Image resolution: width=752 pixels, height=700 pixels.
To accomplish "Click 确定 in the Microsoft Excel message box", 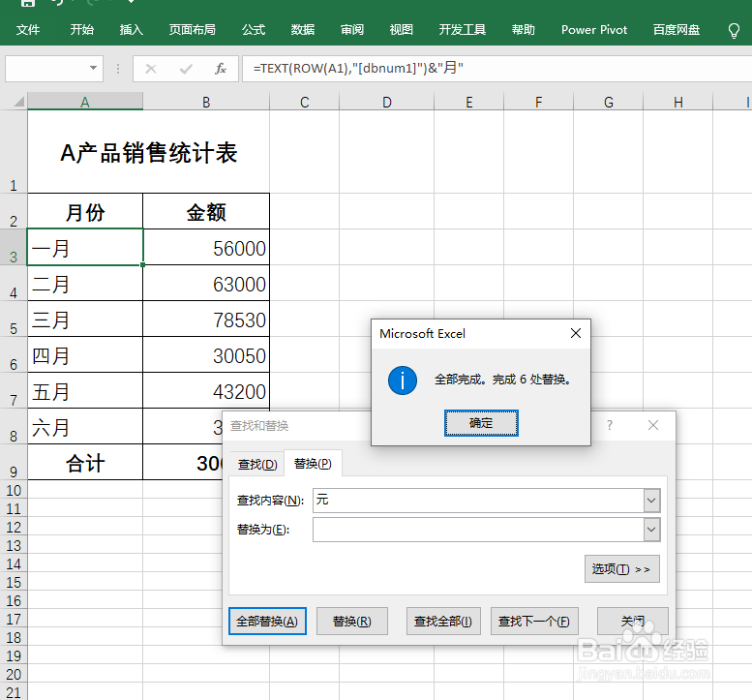I will click(x=481, y=423).
